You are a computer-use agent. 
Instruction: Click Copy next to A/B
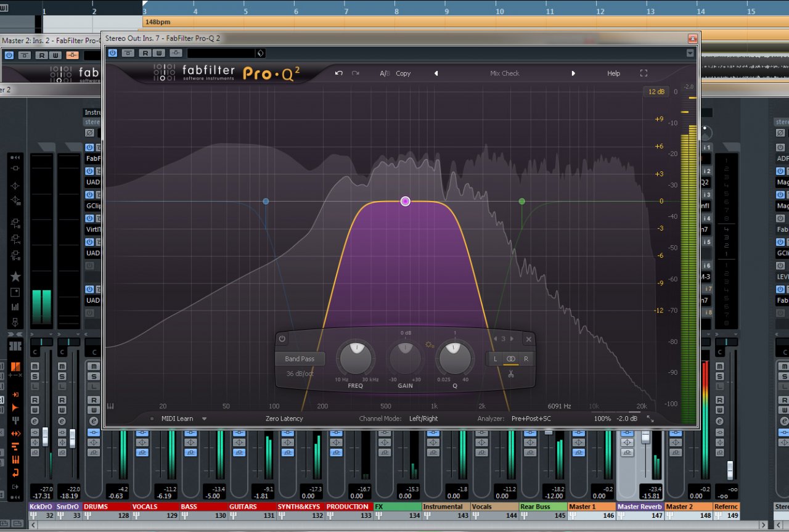click(403, 73)
